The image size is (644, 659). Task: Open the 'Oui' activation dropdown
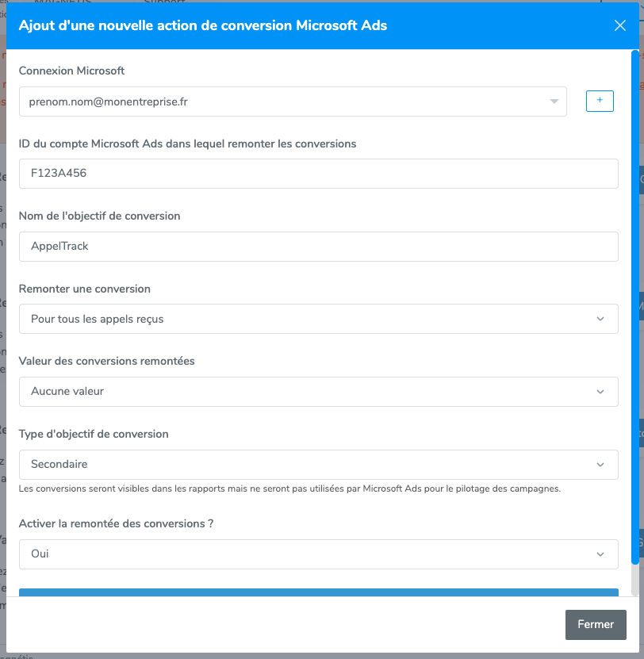[318, 554]
